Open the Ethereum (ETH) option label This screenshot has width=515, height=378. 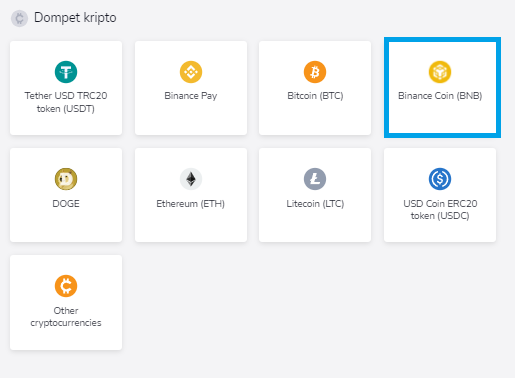tap(190, 204)
